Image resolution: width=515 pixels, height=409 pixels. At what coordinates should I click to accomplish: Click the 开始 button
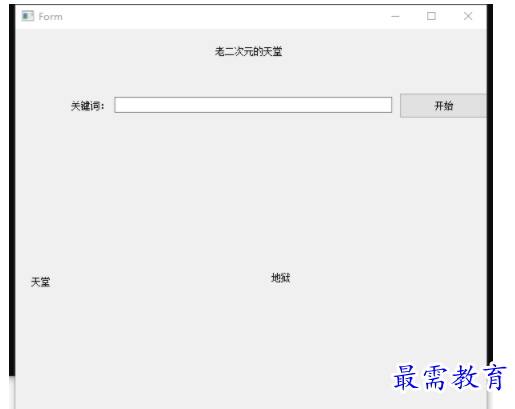[x=443, y=106]
